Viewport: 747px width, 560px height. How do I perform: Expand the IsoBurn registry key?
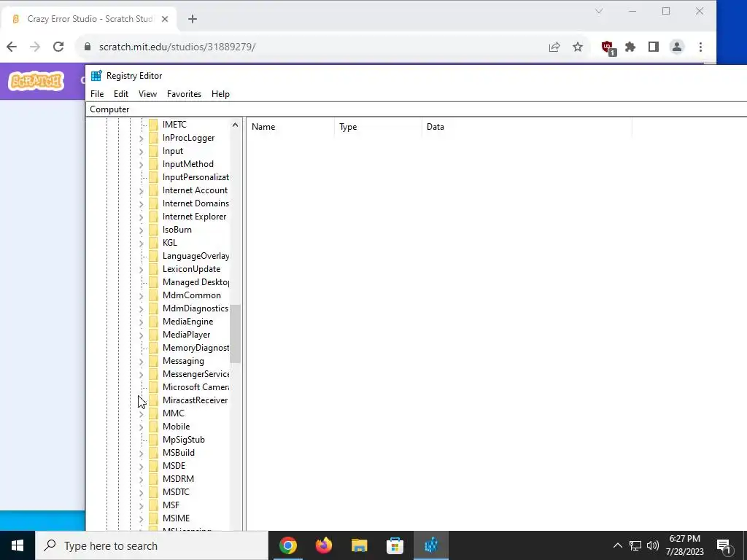(141, 230)
